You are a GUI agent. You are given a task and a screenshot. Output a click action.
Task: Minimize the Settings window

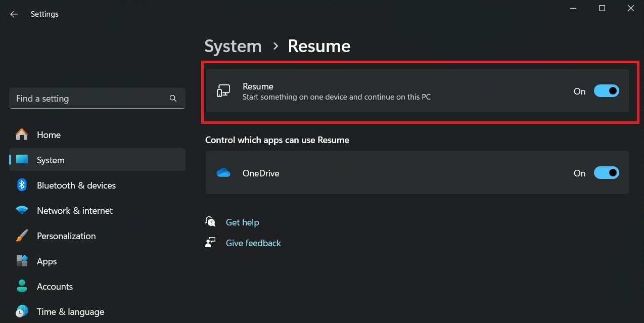573,8
